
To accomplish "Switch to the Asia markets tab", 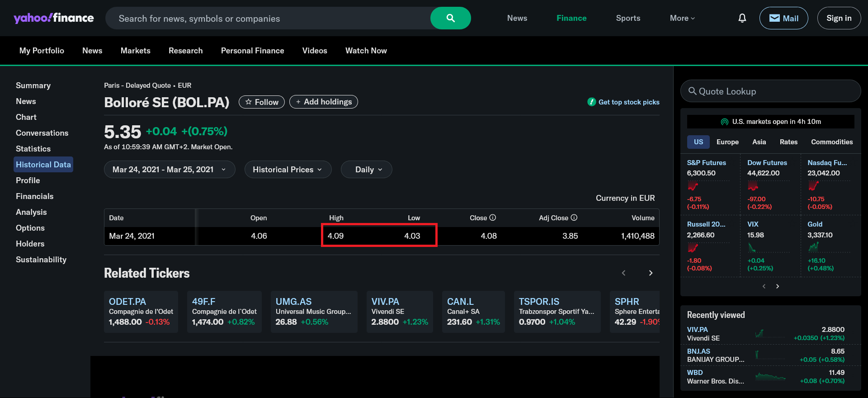I will tap(759, 142).
